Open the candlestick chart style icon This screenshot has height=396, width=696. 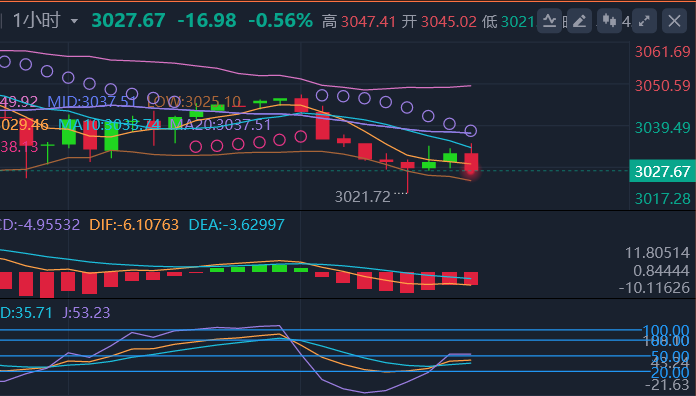(x=609, y=21)
